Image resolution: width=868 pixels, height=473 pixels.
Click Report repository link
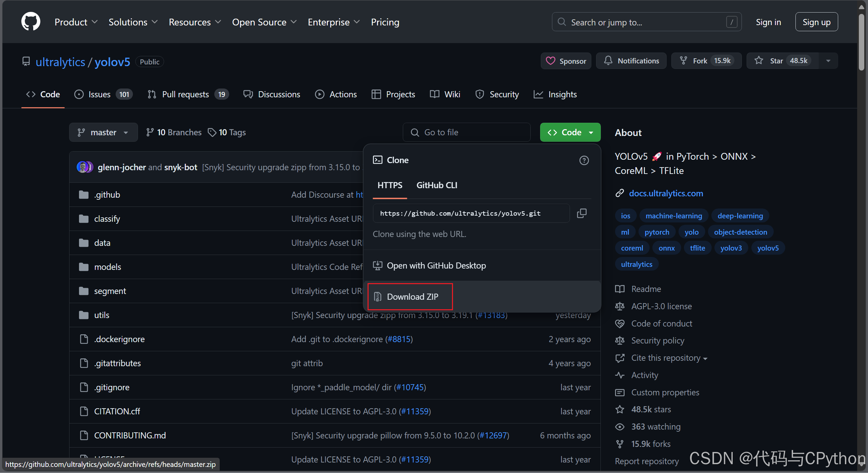pyautogui.click(x=647, y=461)
